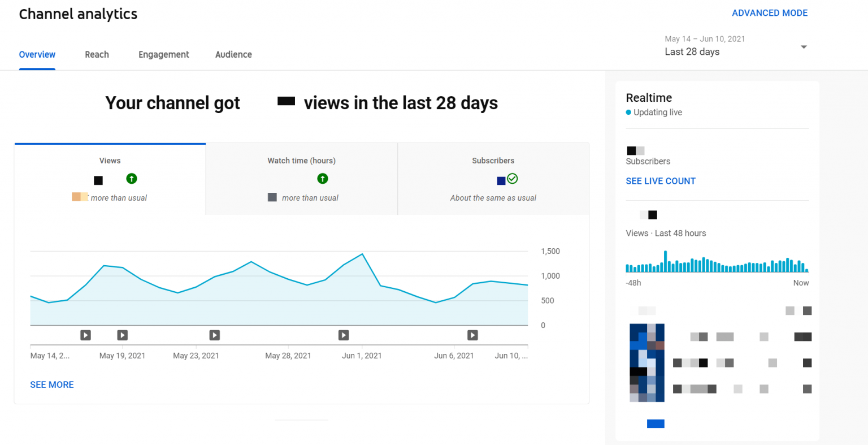The image size is (868, 445).
Task: Switch to the Reach tab
Action: click(x=97, y=54)
